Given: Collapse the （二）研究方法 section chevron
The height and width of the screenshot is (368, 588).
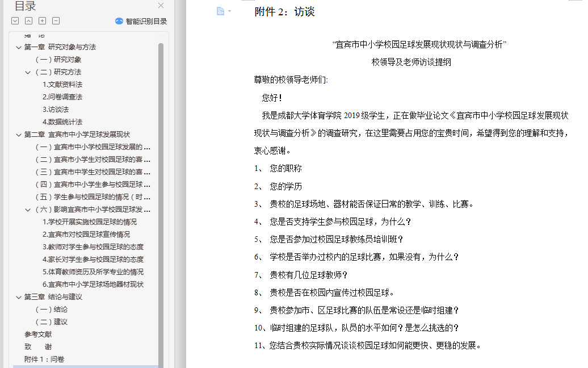Looking at the screenshot, I should pos(28,72).
